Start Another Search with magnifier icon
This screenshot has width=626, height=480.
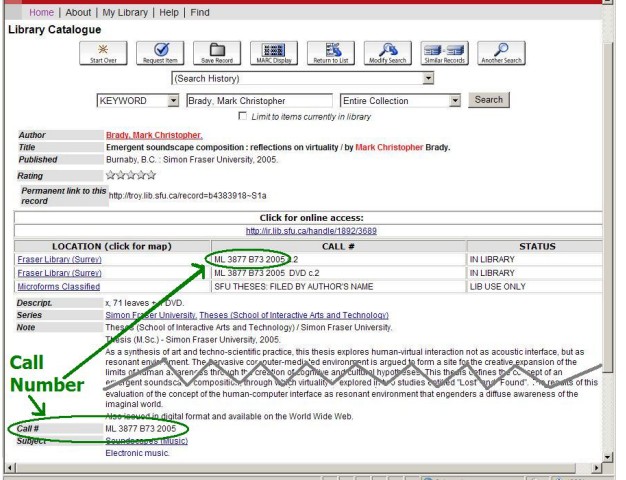pos(501,53)
